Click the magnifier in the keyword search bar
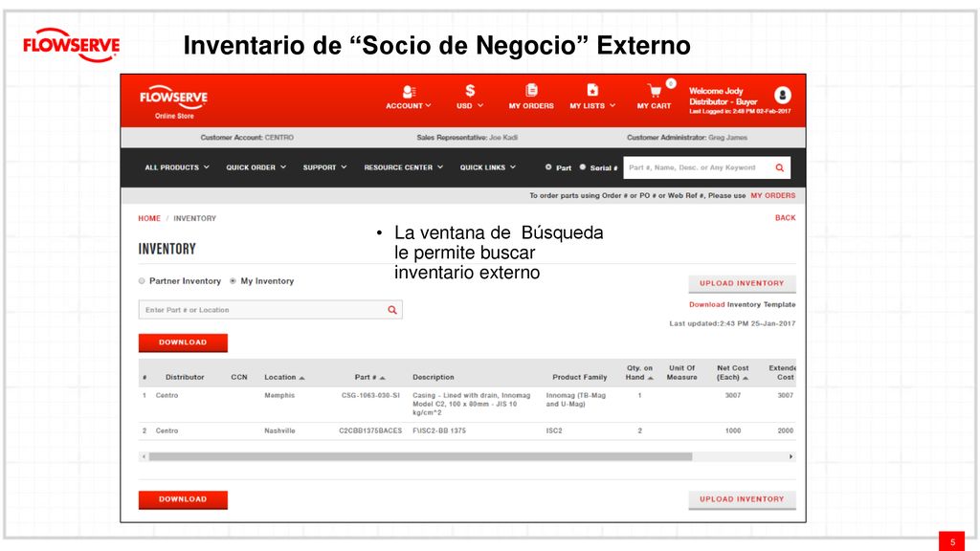Image resolution: width=980 pixels, height=551 pixels. point(779,167)
